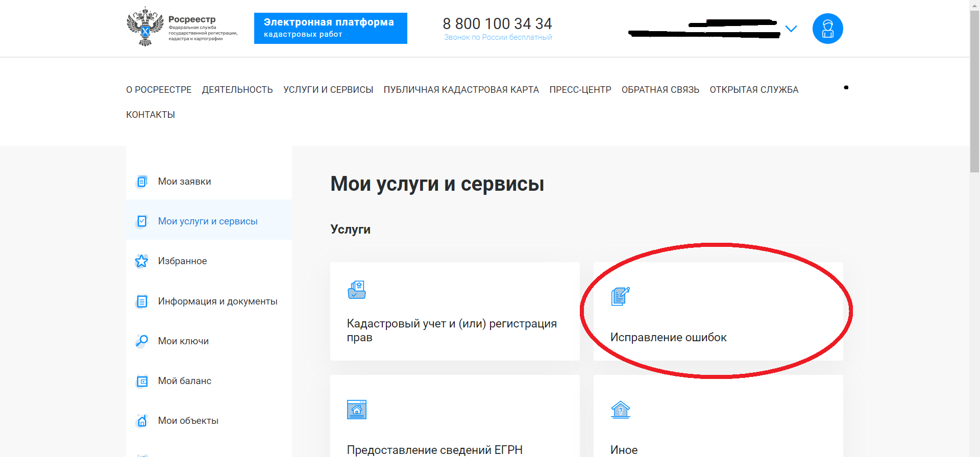This screenshot has width=980, height=457.
Task: Go to 'О Росреестре' menu item
Action: 159,90
